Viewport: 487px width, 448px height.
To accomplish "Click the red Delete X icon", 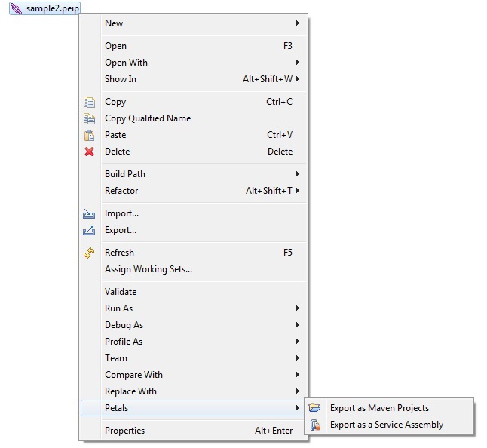I will [90, 152].
